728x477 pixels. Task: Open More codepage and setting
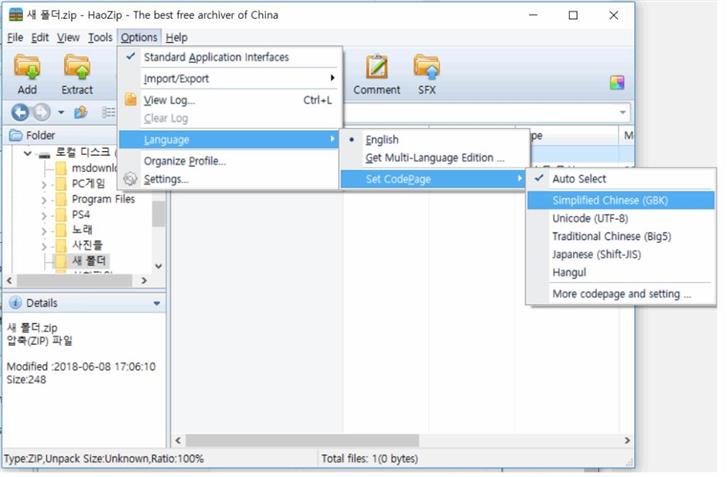[621, 294]
